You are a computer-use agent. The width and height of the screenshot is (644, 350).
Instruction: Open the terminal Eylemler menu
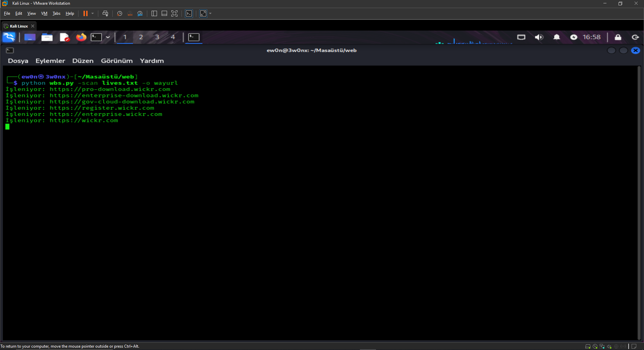coord(50,61)
